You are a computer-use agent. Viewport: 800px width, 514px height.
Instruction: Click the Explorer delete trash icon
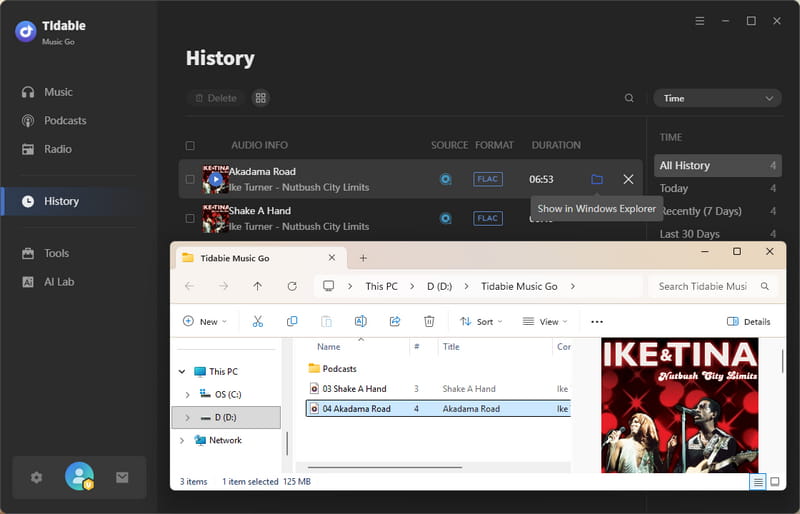pos(429,321)
